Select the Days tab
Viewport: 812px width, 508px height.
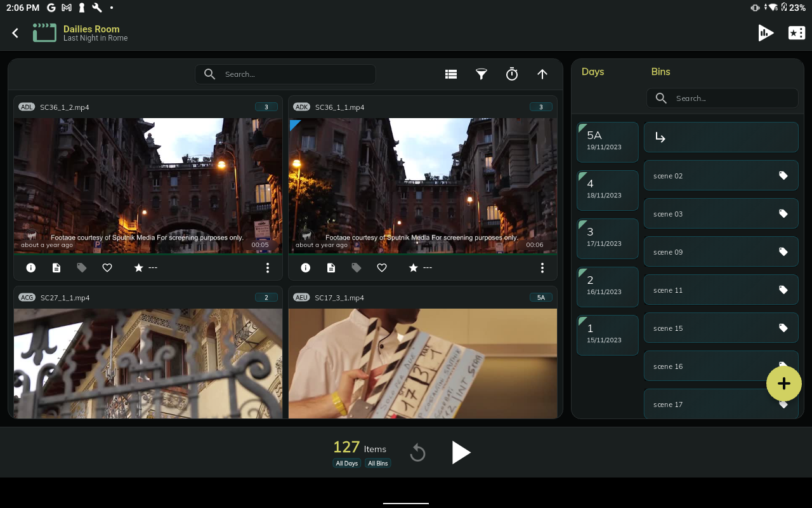[593, 72]
